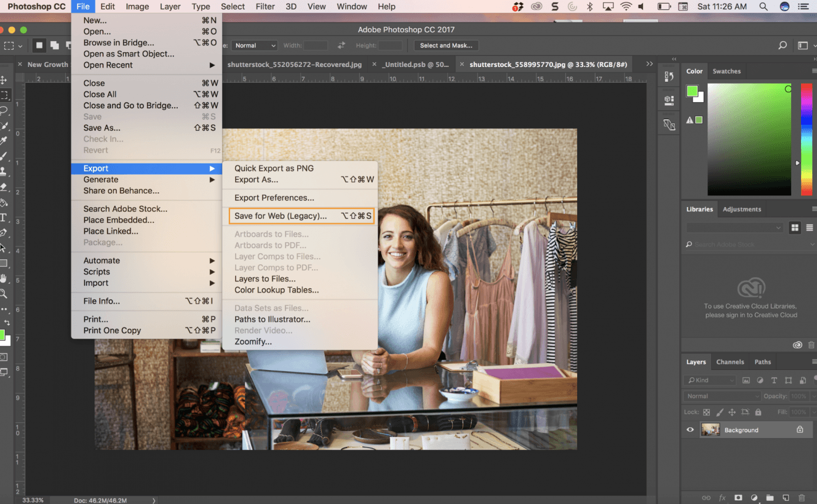
Task: Select the Horizontal Type tool
Action: click(x=4, y=218)
